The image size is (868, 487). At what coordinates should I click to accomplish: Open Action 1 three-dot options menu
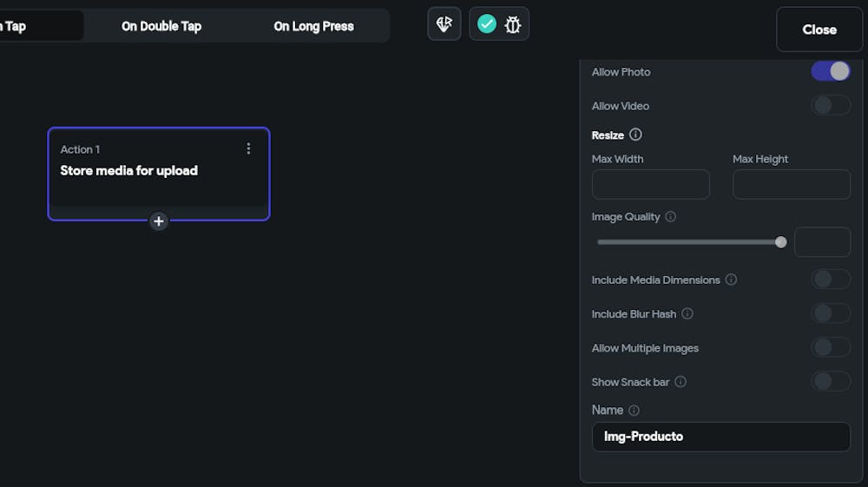coord(248,148)
